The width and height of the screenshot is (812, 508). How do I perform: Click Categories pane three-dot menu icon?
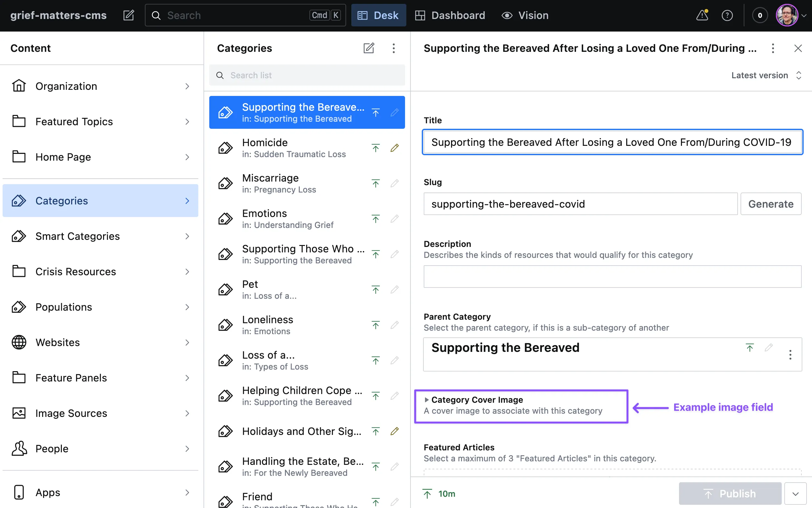pos(393,48)
